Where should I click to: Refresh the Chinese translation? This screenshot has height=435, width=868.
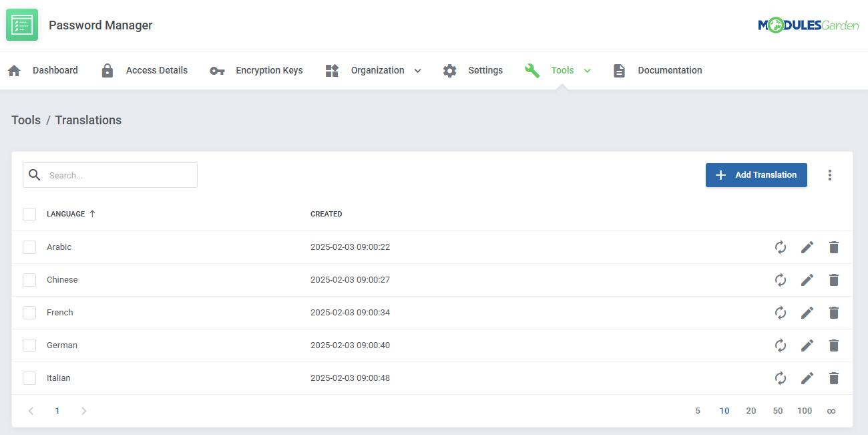[x=781, y=280]
